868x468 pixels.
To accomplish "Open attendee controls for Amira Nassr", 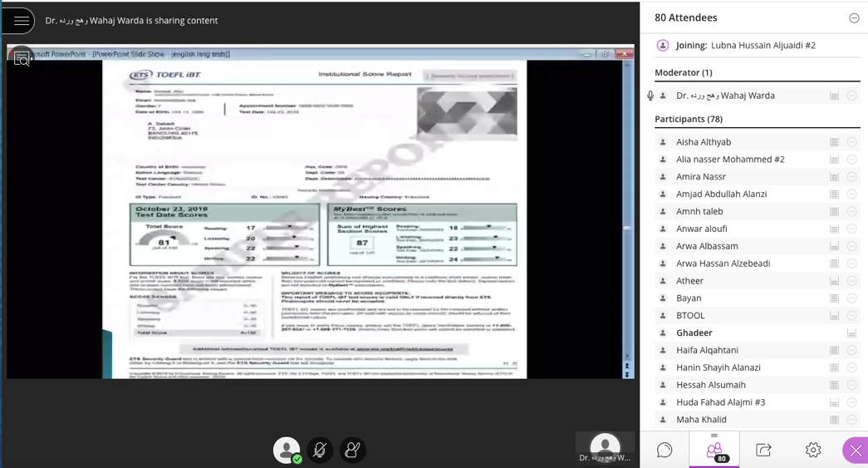I will click(851, 177).
